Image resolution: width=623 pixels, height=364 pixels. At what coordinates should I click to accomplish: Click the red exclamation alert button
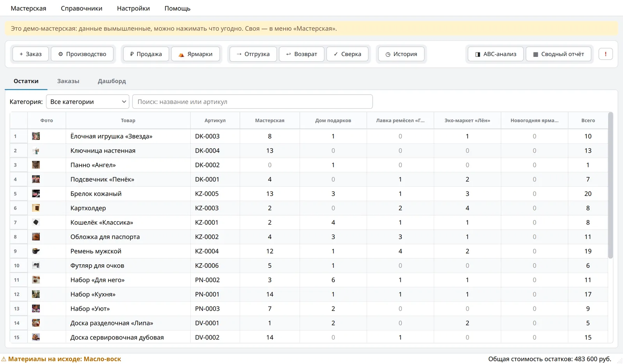pos(605,54)
